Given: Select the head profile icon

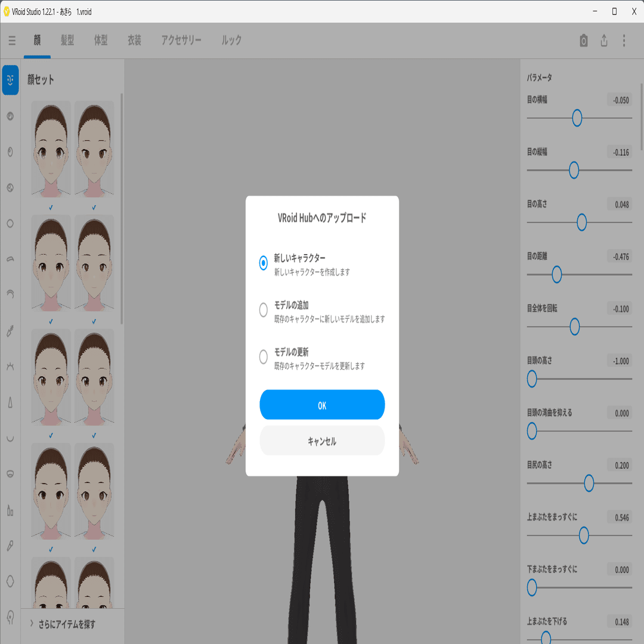Looking at the screenshot, I should (x=10, y=617).
